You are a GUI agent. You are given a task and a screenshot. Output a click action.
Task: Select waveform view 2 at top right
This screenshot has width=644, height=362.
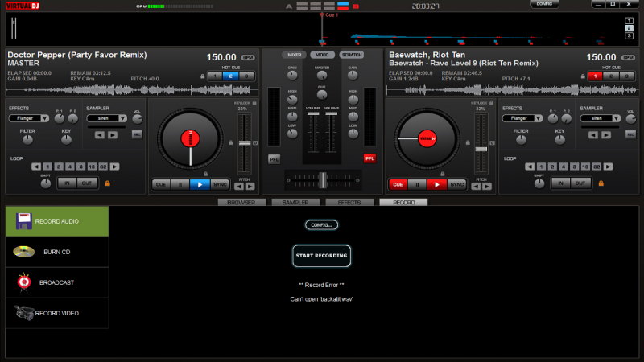coord(629,28)
